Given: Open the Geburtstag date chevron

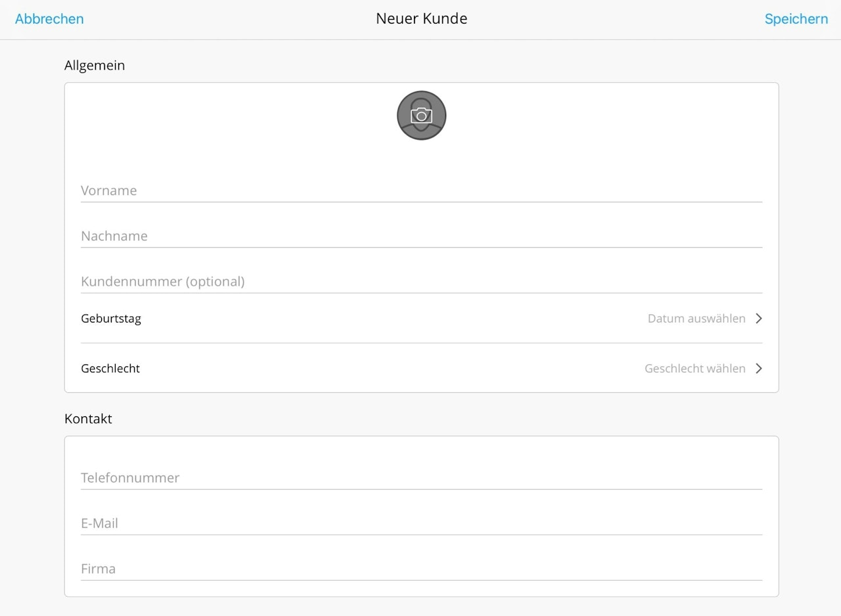Looking at the screenshot, I should click(x=758, y=319).
